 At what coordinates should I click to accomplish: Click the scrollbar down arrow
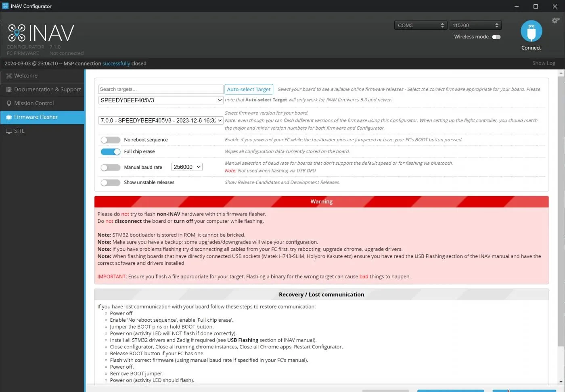(561, 382)
